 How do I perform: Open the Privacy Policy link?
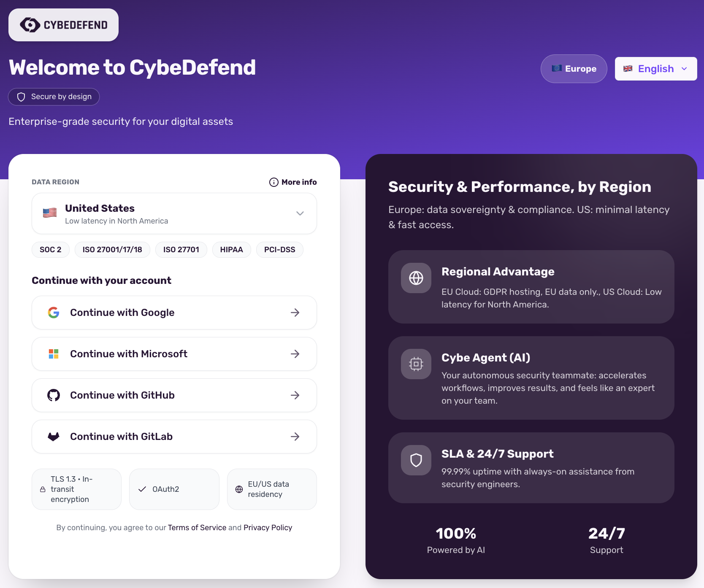pos(268,528)
